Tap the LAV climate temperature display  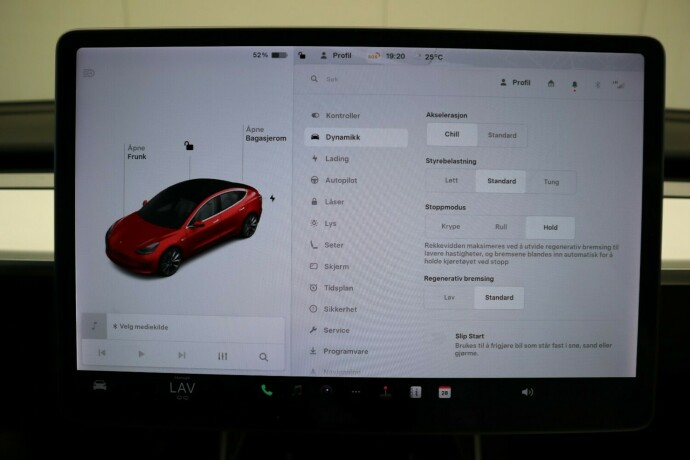point(182,388)
